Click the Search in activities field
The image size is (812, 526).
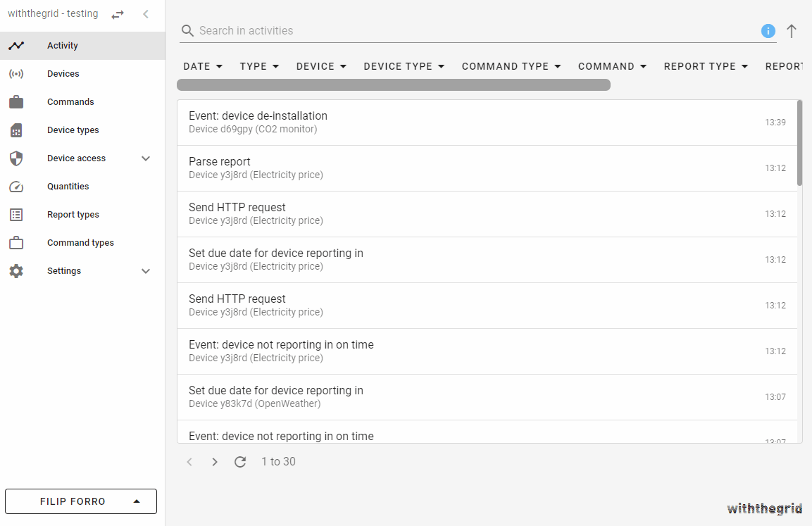click(472, 31)
